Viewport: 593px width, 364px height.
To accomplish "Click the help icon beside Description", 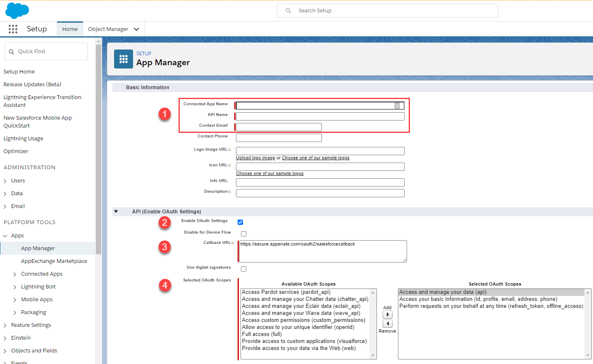I will [x=230, y=191].
